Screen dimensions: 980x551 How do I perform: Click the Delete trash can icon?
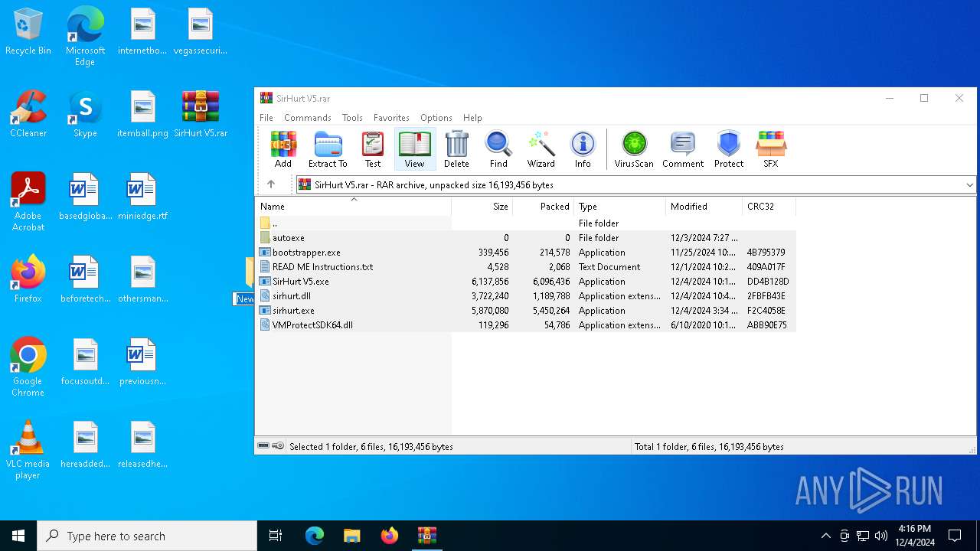click(x=456, y=149)
